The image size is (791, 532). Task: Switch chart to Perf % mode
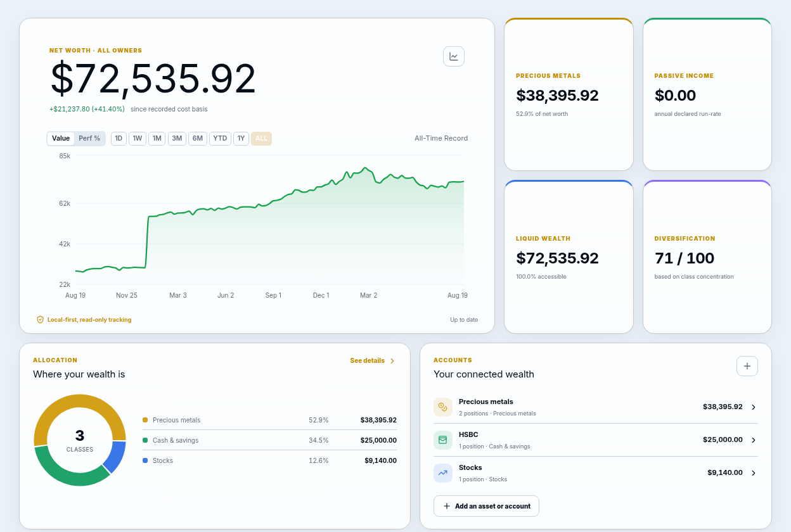[89, 138]
